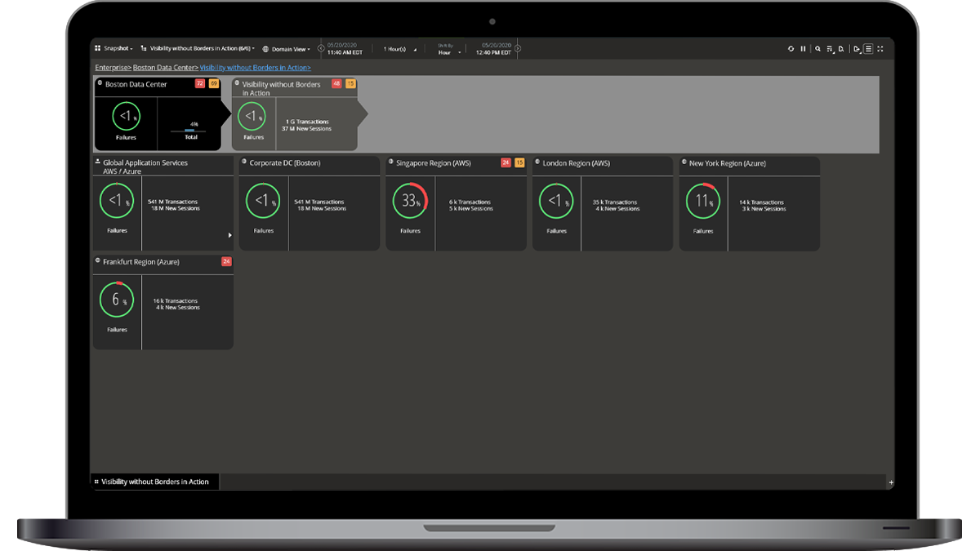The image size is (980, 551).
Task: Expand Global Application Services tile arrow
Action: coord(229,235)
